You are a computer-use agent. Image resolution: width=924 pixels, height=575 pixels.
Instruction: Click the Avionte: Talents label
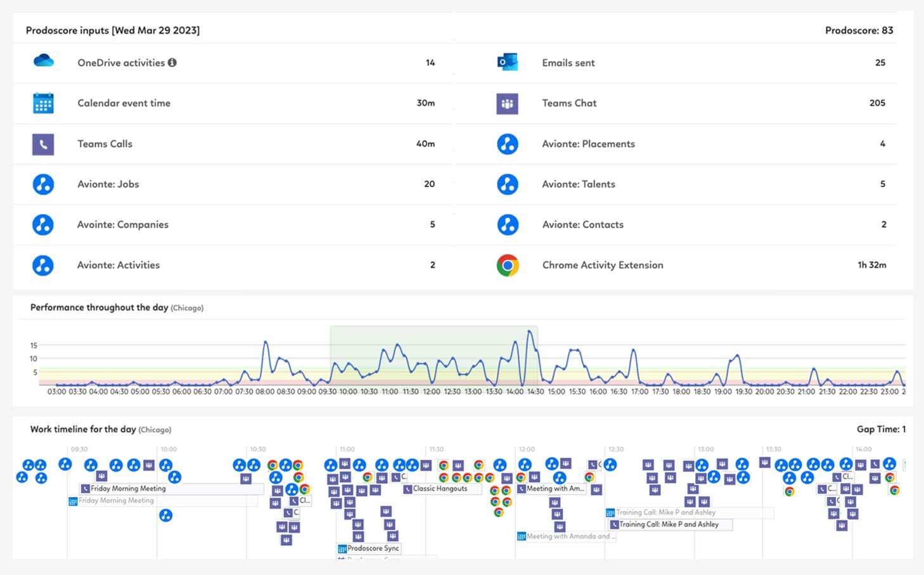579,184
